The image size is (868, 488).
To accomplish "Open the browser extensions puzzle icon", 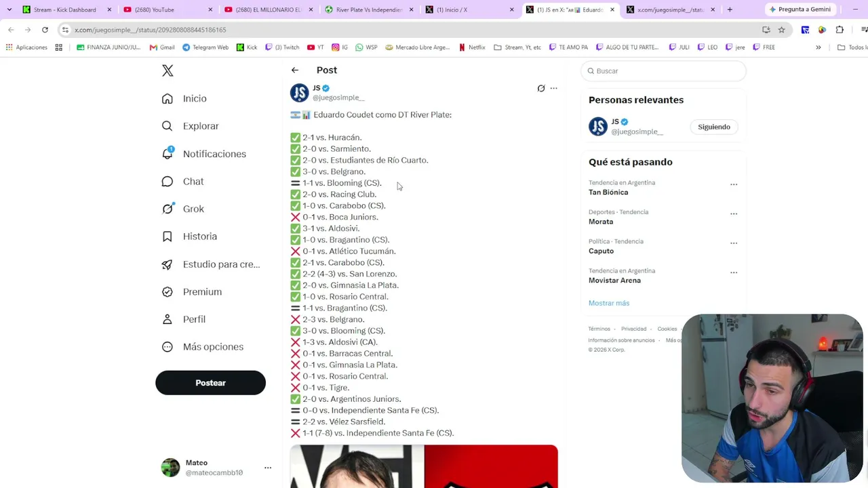I will tap(840, 30).
